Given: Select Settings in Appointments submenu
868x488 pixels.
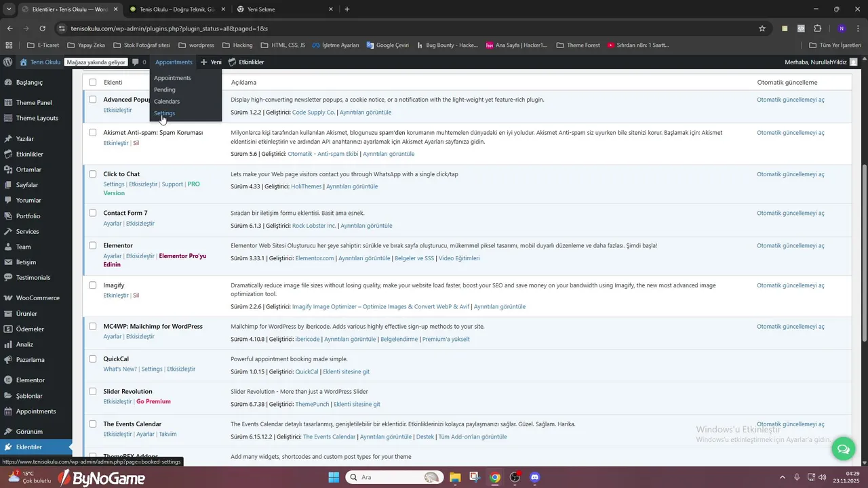Looking at the screenshot, I should (165, 113).
